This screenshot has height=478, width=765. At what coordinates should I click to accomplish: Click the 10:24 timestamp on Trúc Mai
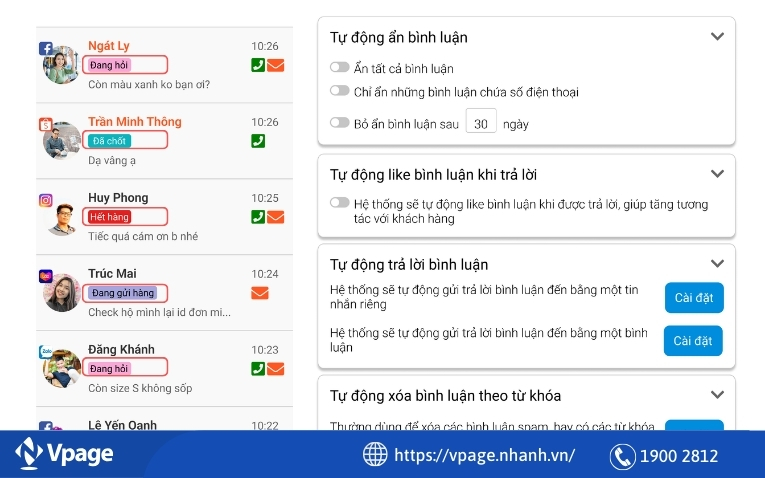(x=264, y=274)
